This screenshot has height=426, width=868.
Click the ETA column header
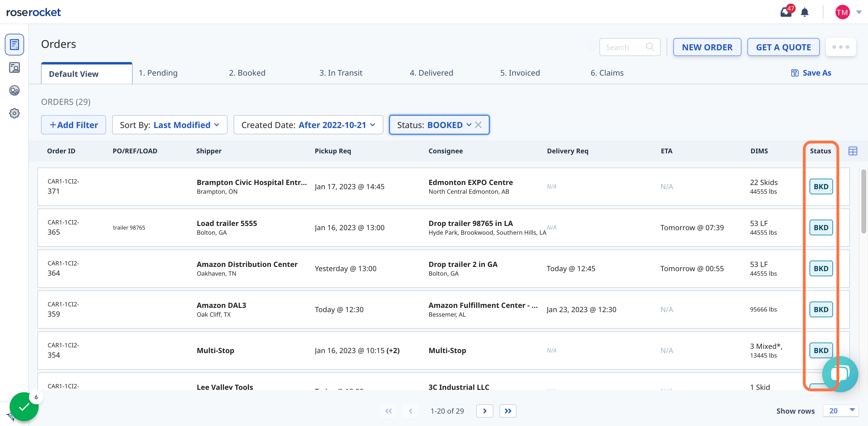click(x=666, y=151)
